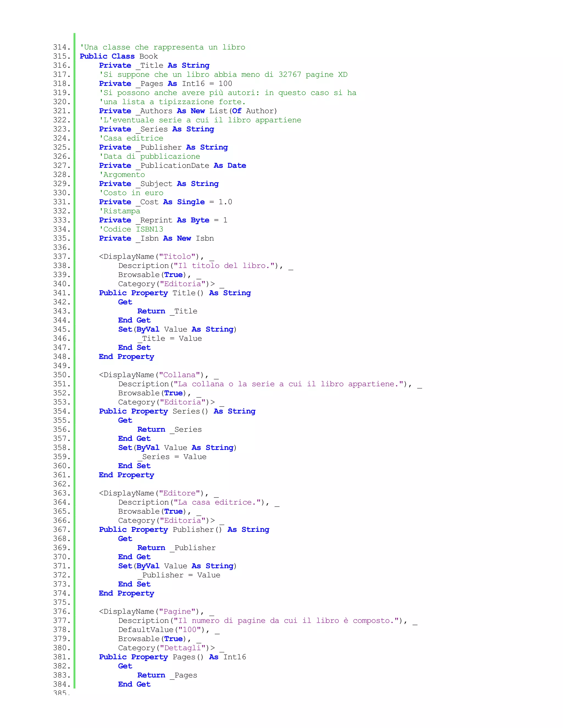Click the 'Argomento comment line
Viewport: 563px width, 728px height.
[122, 175]
